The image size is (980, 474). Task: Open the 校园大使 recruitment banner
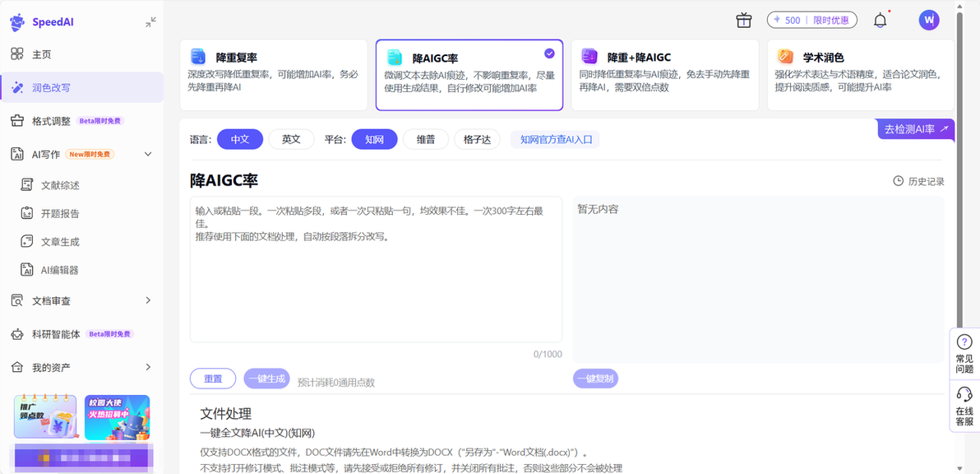tap(117, 416)
